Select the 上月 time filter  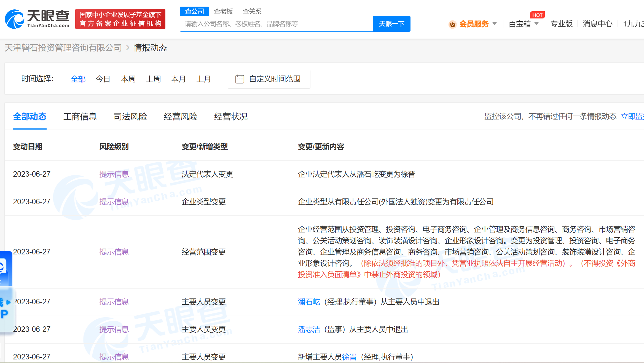point(203,79)
